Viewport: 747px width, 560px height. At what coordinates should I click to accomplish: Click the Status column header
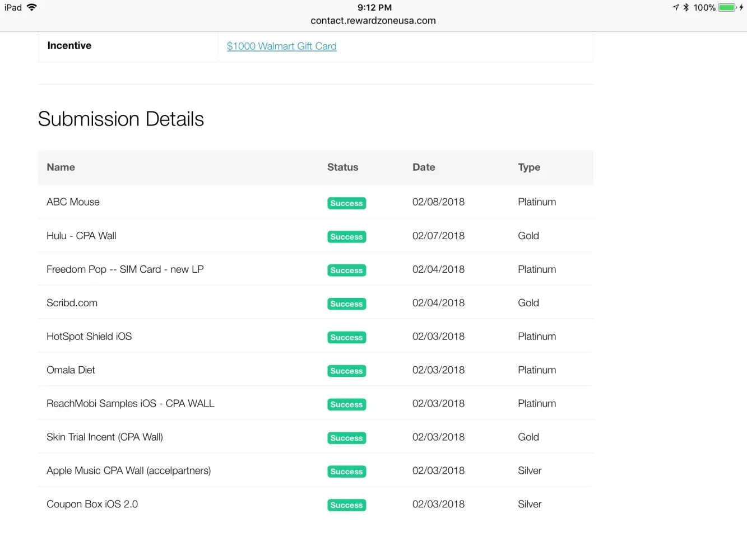point(342,167)
